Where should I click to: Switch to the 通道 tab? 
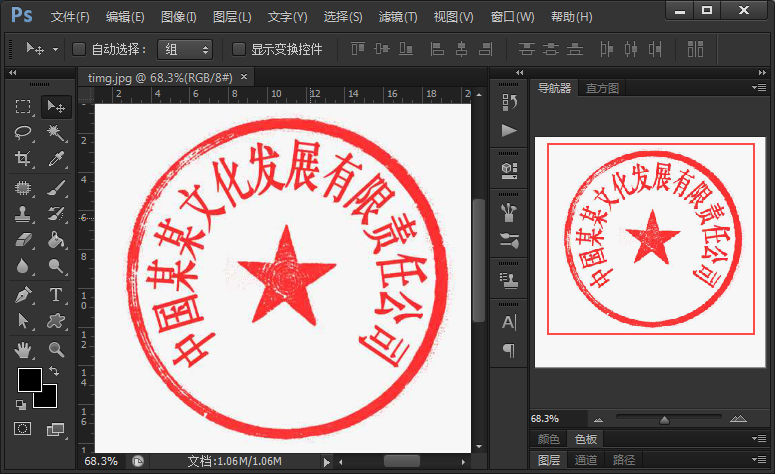[586, 460]
